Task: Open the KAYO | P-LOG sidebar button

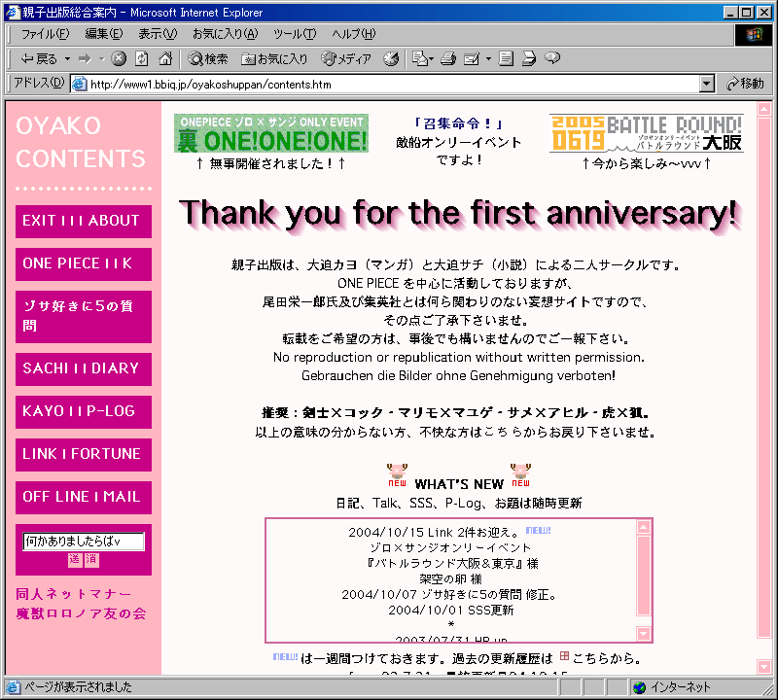Action: click(x=84, y=412)
